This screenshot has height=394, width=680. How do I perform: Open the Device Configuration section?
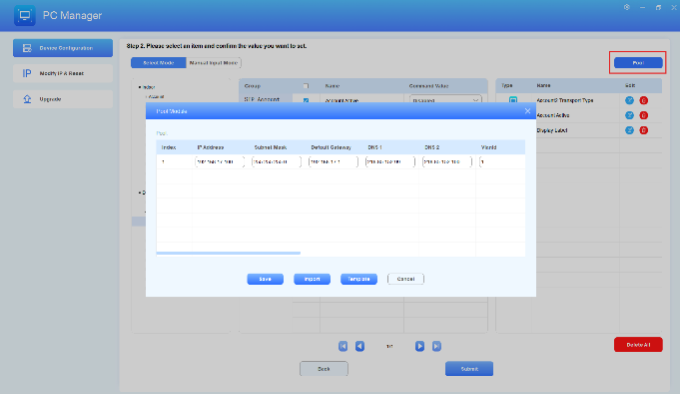point(63,48)
